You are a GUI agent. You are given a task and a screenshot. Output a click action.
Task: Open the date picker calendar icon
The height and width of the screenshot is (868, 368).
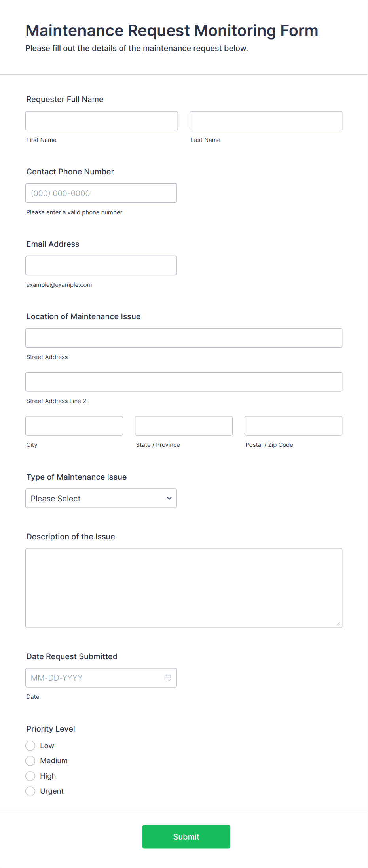pyautogui.click(x=167, y=677)
